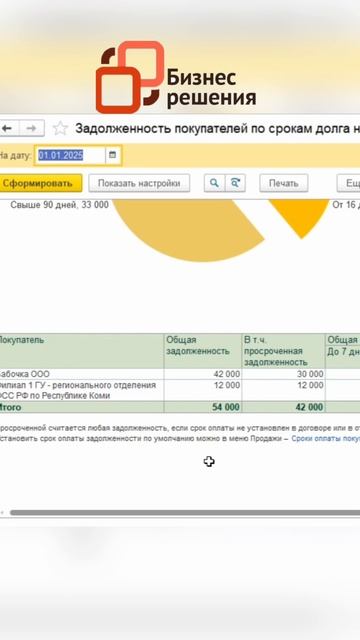This screenshot has width=360, height=640.
Task: Open the search magnifier tool
Action: (214, 183)
